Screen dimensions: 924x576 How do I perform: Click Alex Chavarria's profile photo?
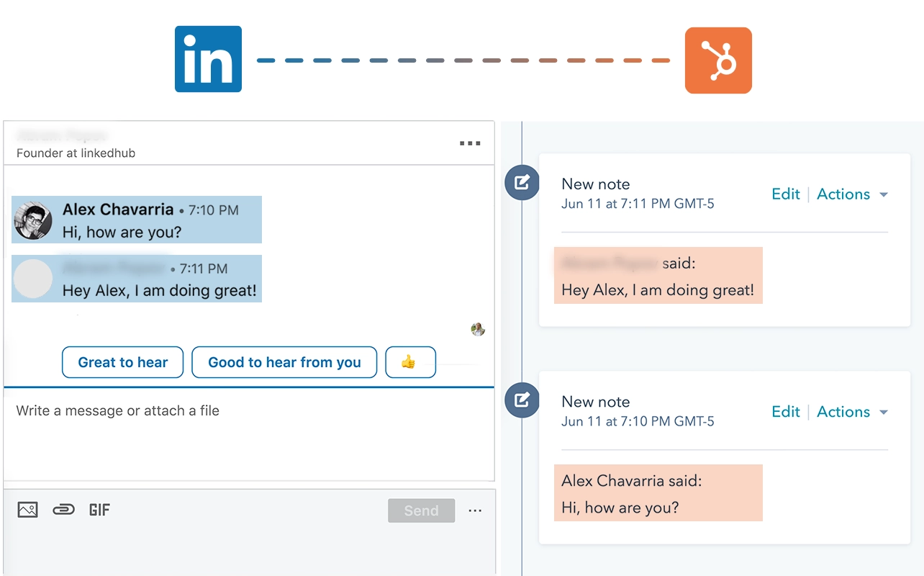pyautogui.click(x=33, y=221)
